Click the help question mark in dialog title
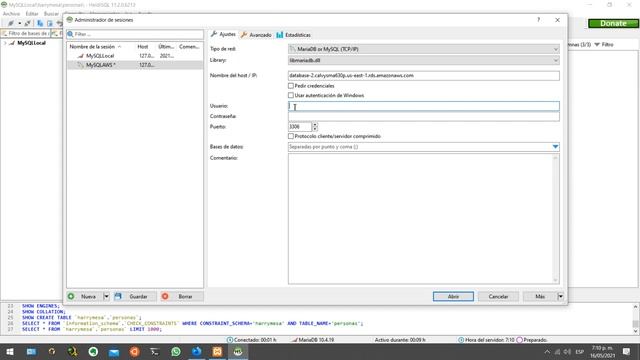The image size is (640, 360). pos(538,20)
